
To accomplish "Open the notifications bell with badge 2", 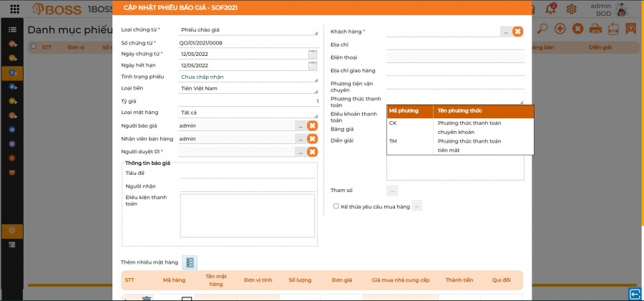I will (551, 9).
